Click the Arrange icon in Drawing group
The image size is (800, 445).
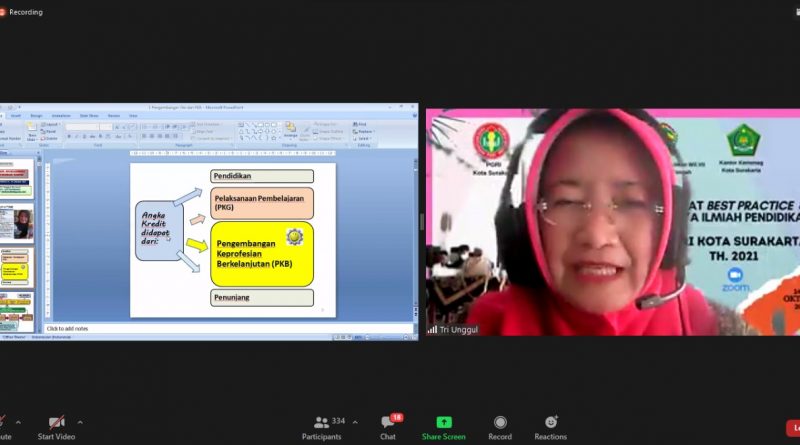(x=290, y=130)
